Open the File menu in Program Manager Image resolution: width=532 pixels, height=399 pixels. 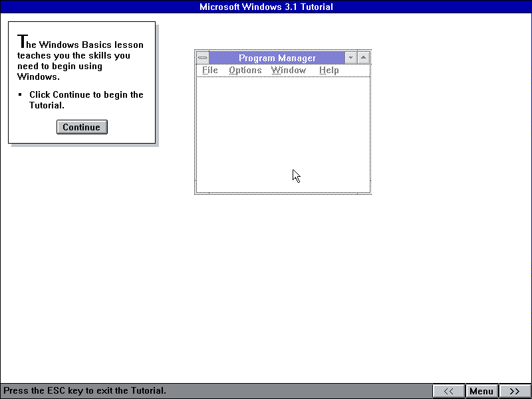(210, 70)
